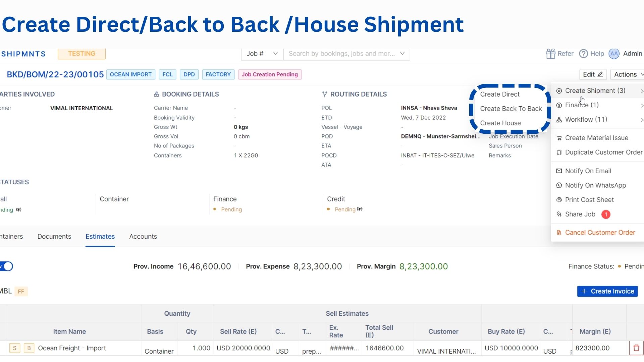This screenshot has height=362, width=644.
Task: Click the B badge on Ocean Freight row
Action: (29, 348)
